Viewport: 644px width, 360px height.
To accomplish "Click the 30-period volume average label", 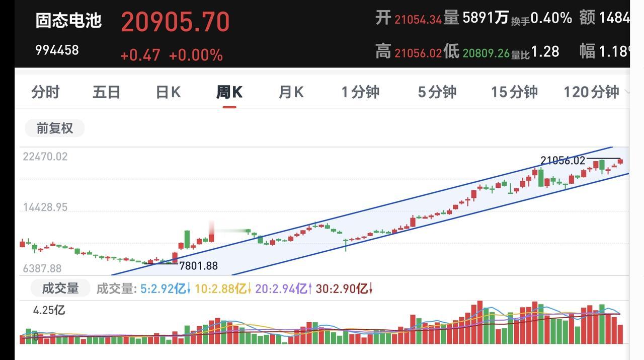I will pyautogui.click(x=345, y=289).
